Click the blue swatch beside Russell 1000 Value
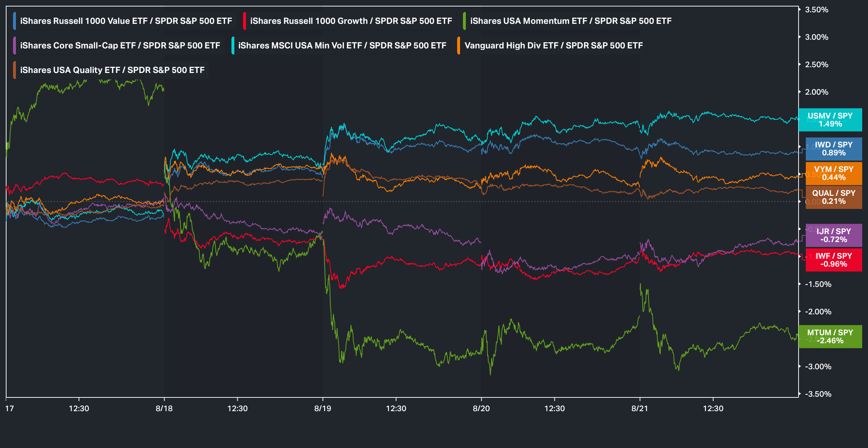Image resolution: width=868 pixels, height=448 pixels. point(14,21)
